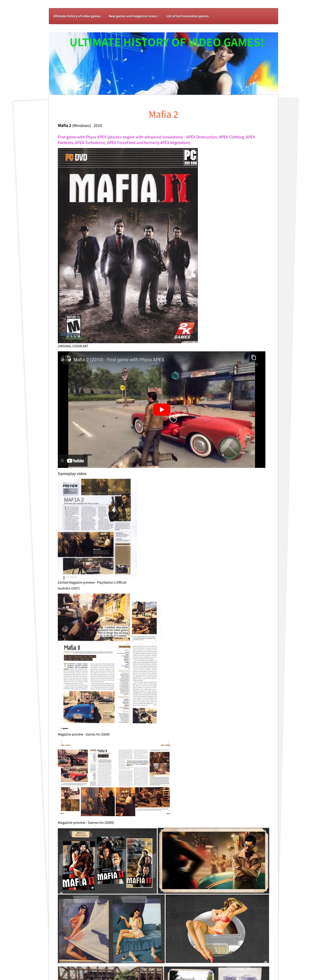Viewport: 327px width, 980px height.
Task: Select the 'Mafia 2 (Windows) 2010' line
Action: (x=80, y=125)
